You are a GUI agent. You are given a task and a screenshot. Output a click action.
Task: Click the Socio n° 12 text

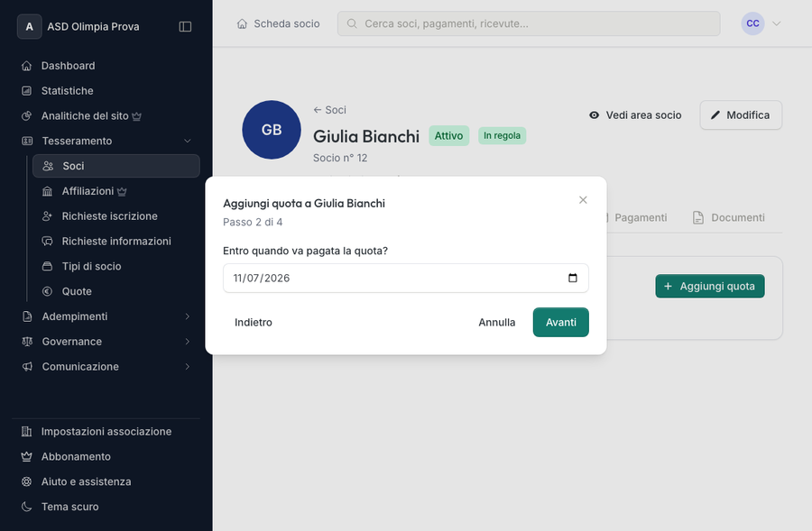[340, 158]
